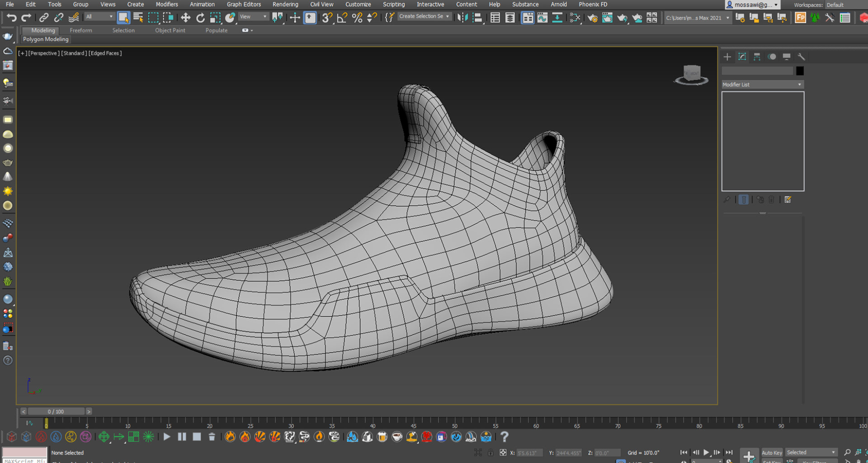Open the Rendering menu
The image size is (868, 463).
pyautogui.click(x=285, y=4)
